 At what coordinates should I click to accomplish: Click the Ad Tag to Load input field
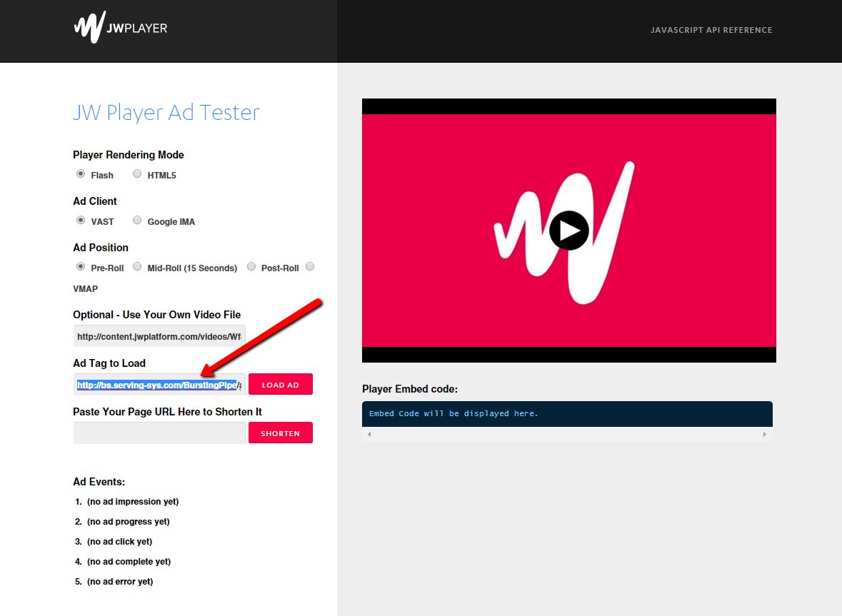[x=159, y=384]
